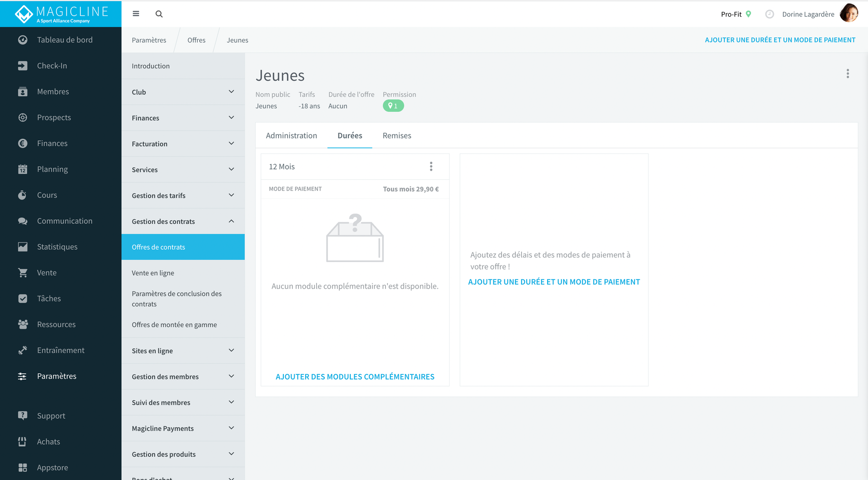Click the Tous mois 29,90 € price

(411, 189)
